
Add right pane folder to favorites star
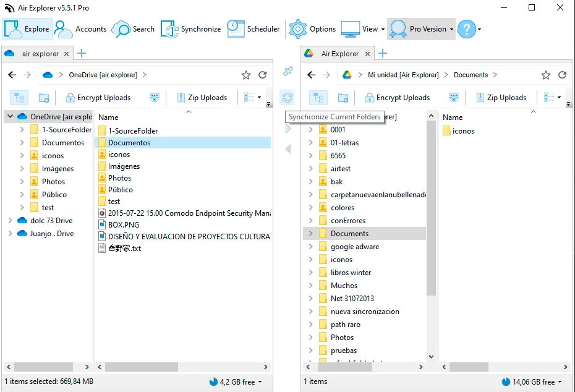coord(546,75)
